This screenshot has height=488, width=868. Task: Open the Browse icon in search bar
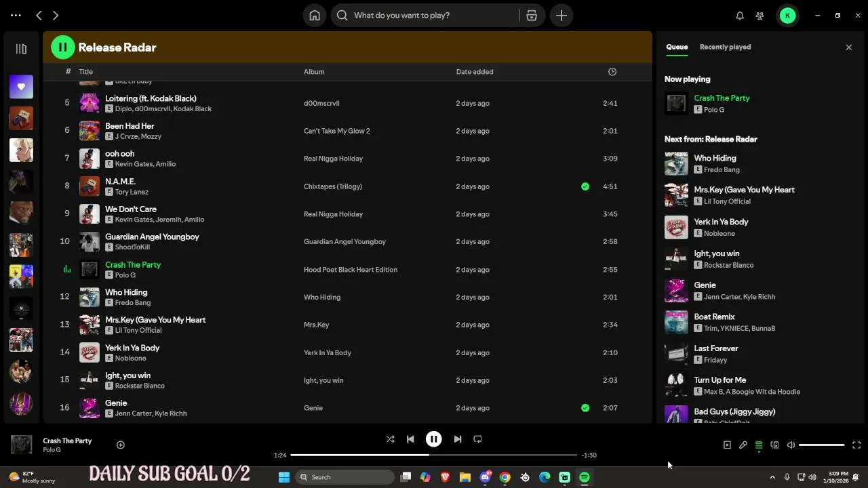click(x=532, y=15)
